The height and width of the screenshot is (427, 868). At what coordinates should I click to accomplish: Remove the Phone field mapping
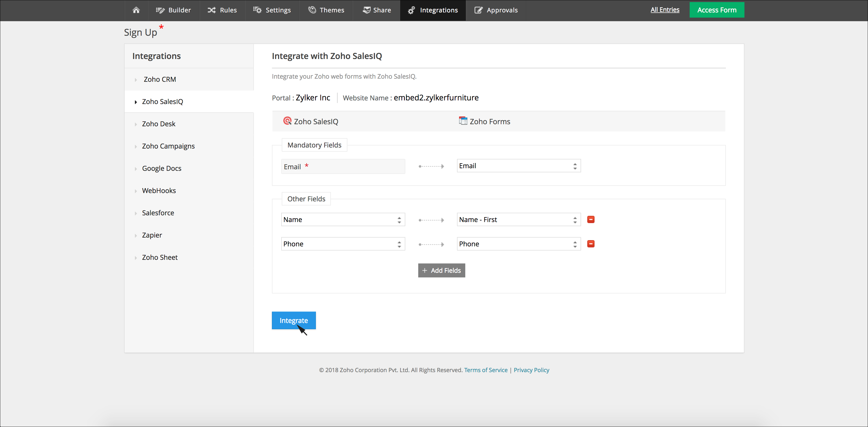click(x=591, y=244)
